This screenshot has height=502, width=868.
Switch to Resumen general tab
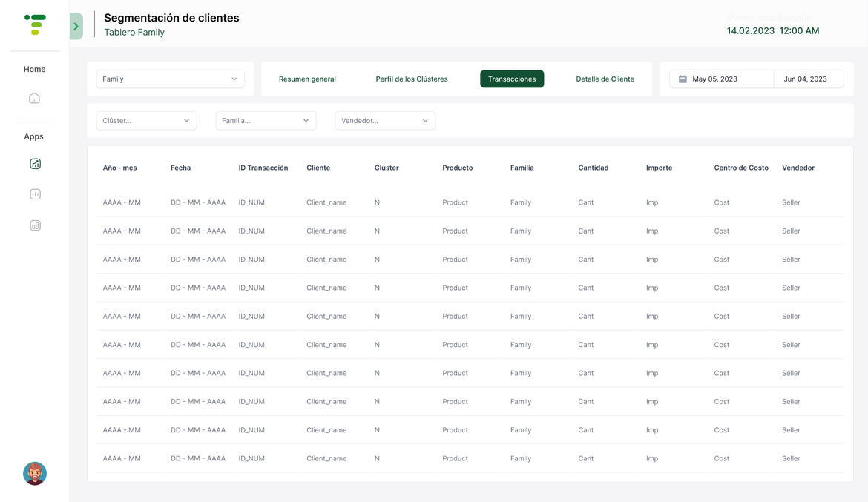(307, 79)
